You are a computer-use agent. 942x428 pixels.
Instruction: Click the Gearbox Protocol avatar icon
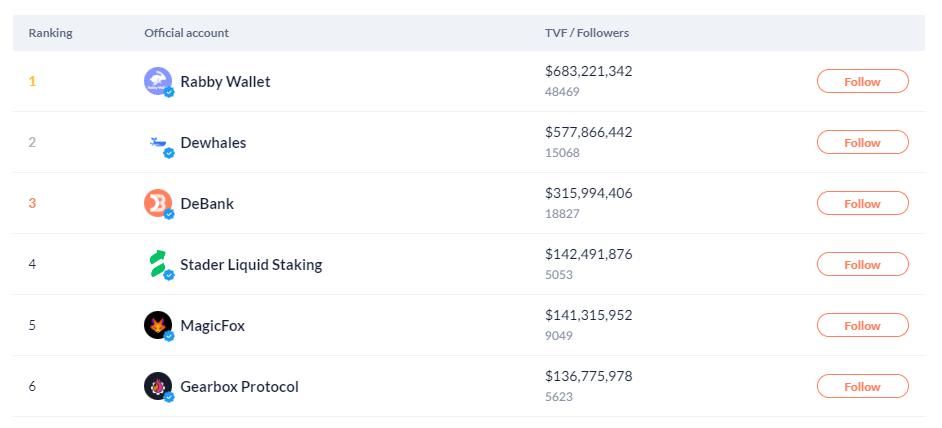pos(158,386)
